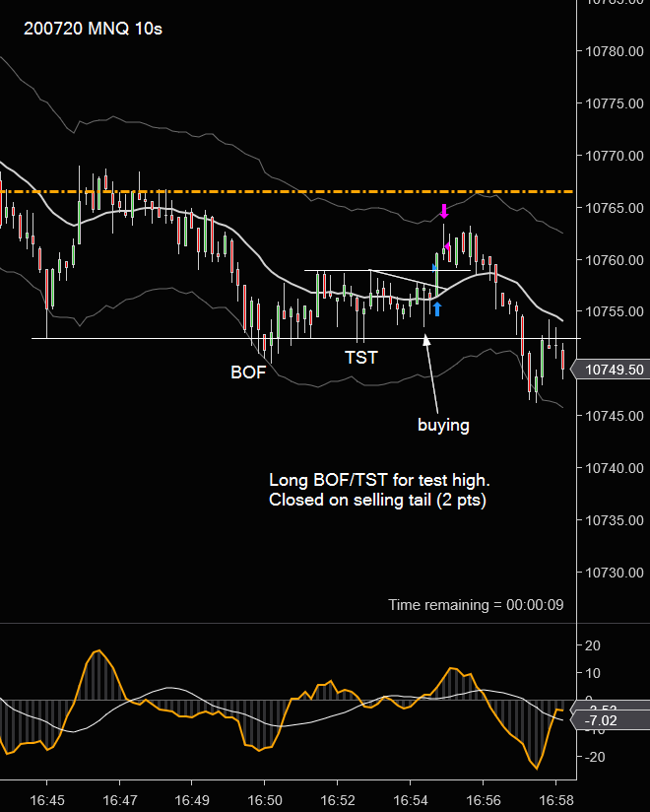This screenshot has height=812, width=650.
Task: Click the 16:58 time axis label
Action: pyautogui.click(x=556, y=800)
